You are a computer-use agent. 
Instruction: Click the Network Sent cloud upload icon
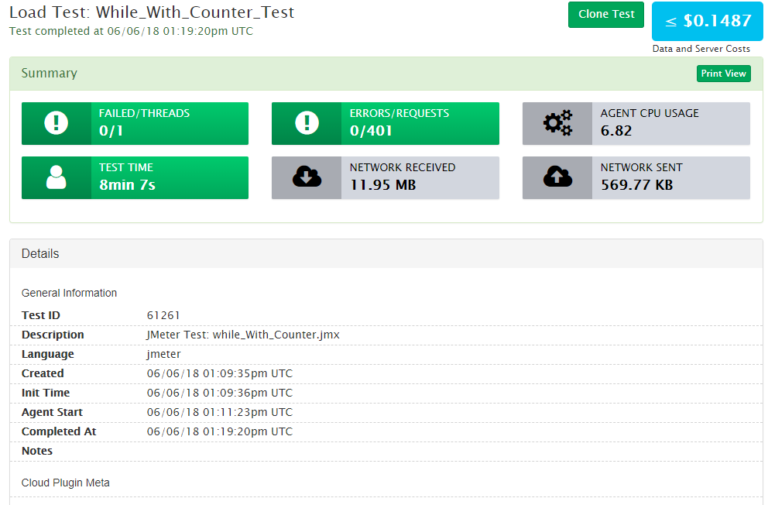(x=557, y=177)
